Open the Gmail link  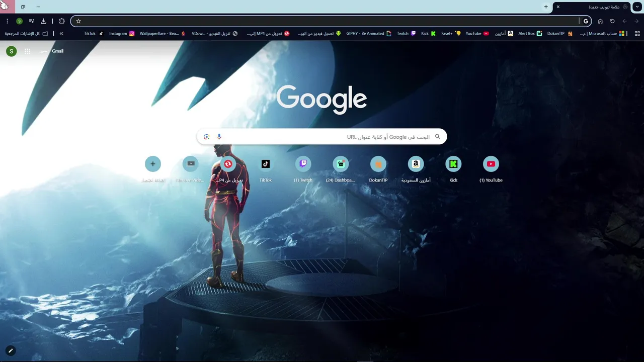(58, 51)
